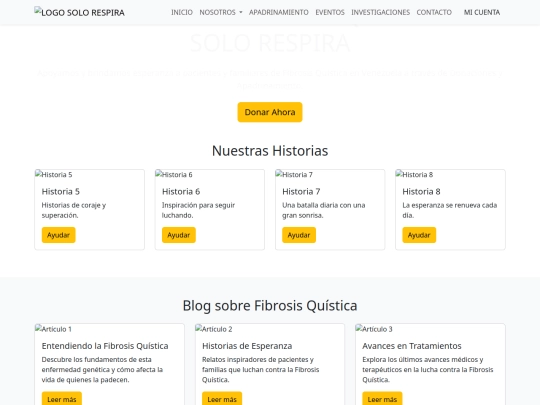Click text 'Inspiración para seguir luchando.'
The height and width of the screenshot is (405, 540).
pos(198,210)
